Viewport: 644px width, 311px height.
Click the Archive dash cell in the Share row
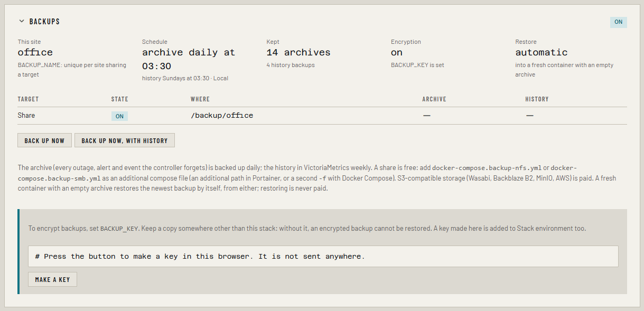point(426,115)
